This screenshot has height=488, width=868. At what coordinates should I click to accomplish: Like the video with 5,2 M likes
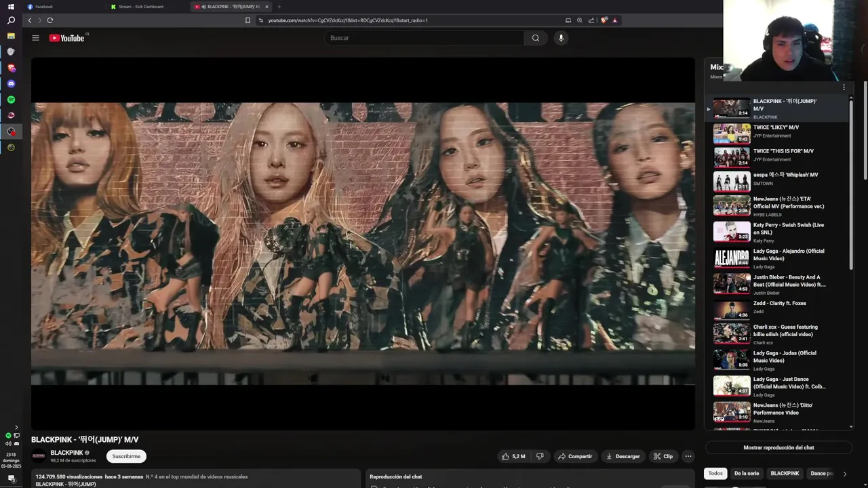(x=513, y=456)
